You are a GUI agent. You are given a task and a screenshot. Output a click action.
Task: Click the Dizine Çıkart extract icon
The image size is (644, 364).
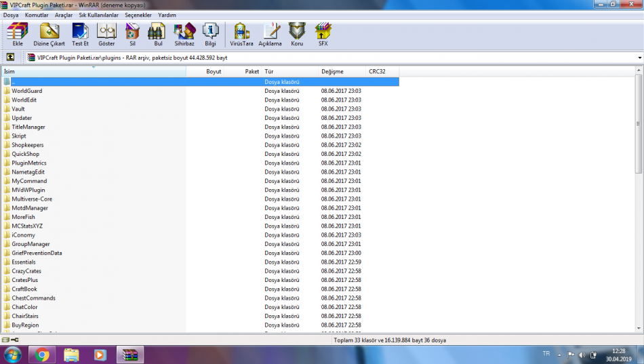(49, 35)
